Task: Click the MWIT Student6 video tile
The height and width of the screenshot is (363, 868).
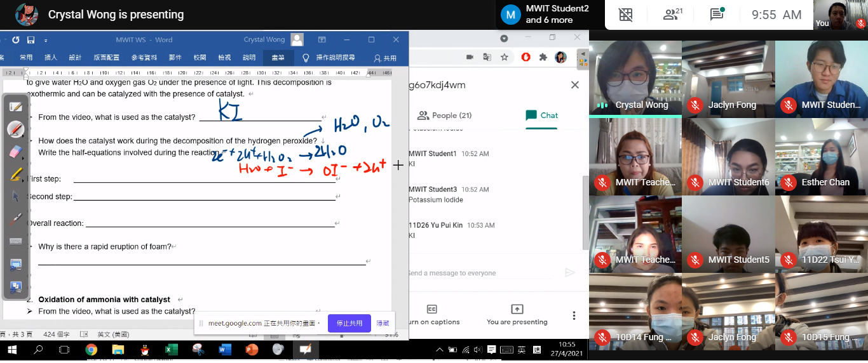Action: pyautogui.click(x=728, y=156)
